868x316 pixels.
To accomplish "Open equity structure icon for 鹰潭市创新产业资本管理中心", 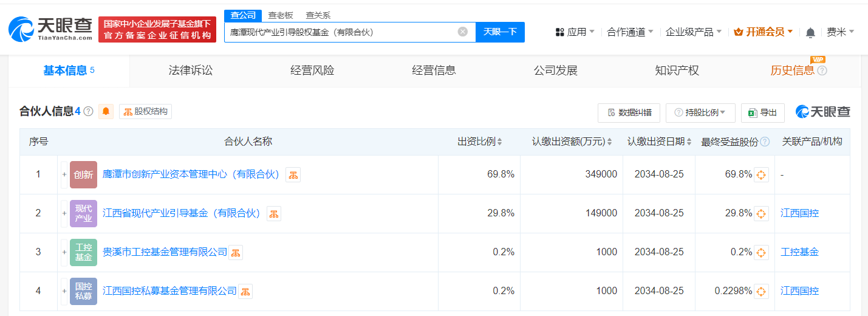I will click(293, 175).
